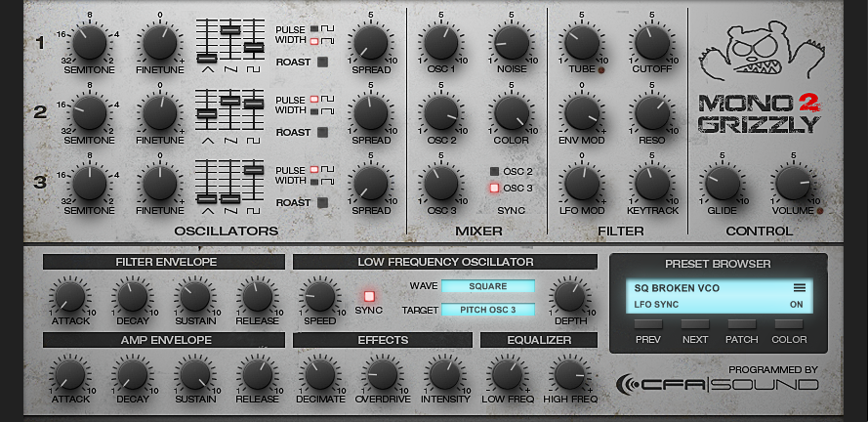Click the GLIDE knob

tap(723, 183)
